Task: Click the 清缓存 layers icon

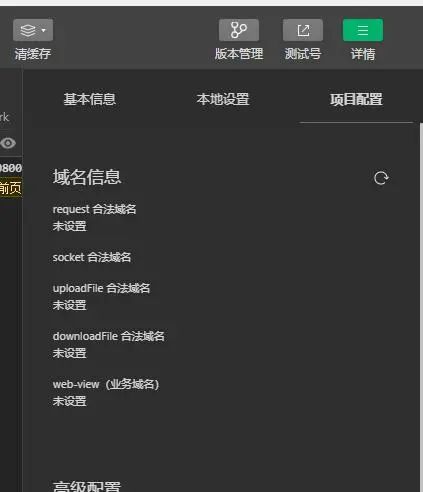Action: tap(28, 30)
